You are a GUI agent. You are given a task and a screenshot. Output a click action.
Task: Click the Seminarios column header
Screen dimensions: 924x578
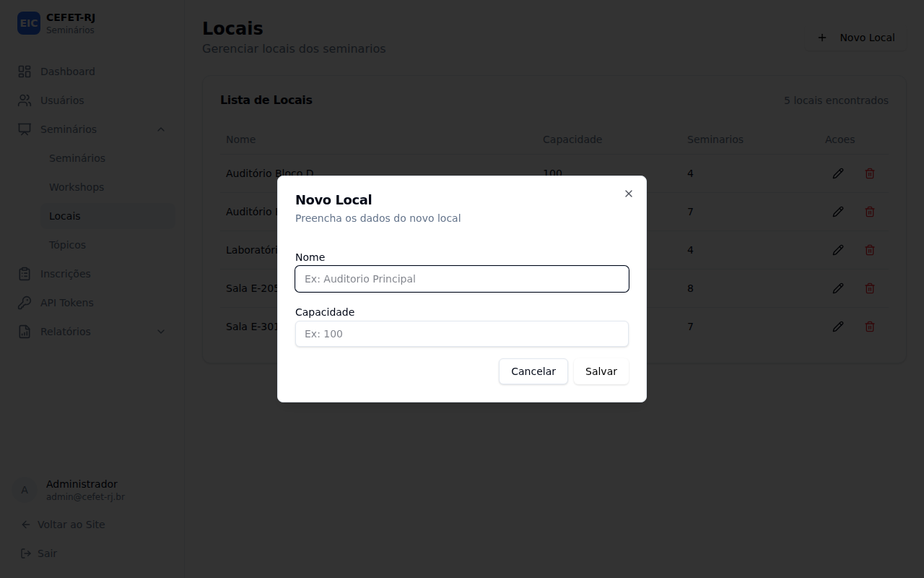click(x=715, y=139)
